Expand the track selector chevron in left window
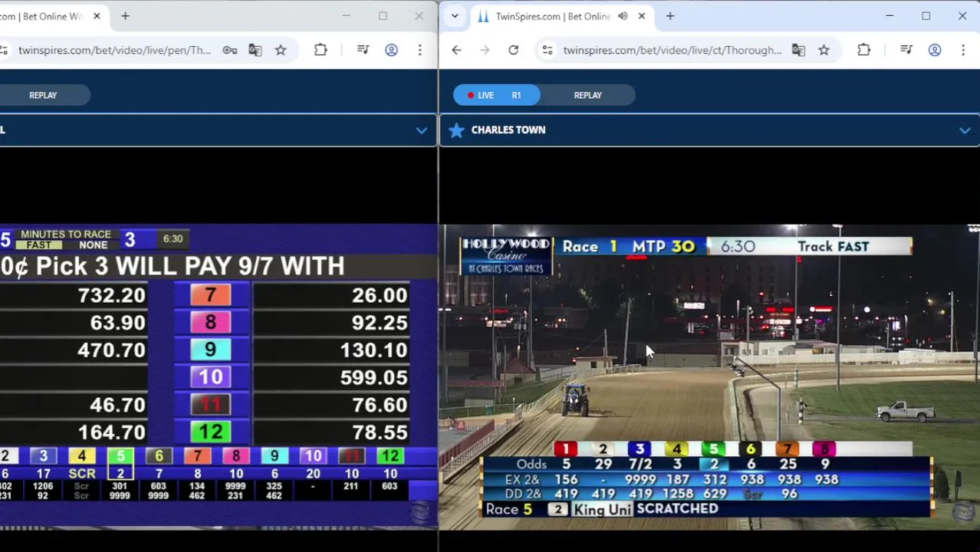The image size is (980, 552). (x=421, y=130)
